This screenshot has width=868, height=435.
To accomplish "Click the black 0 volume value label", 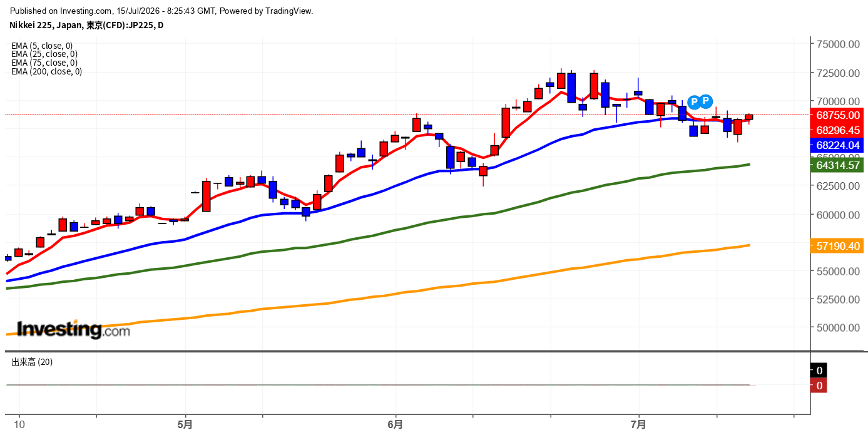I will 819,371.
